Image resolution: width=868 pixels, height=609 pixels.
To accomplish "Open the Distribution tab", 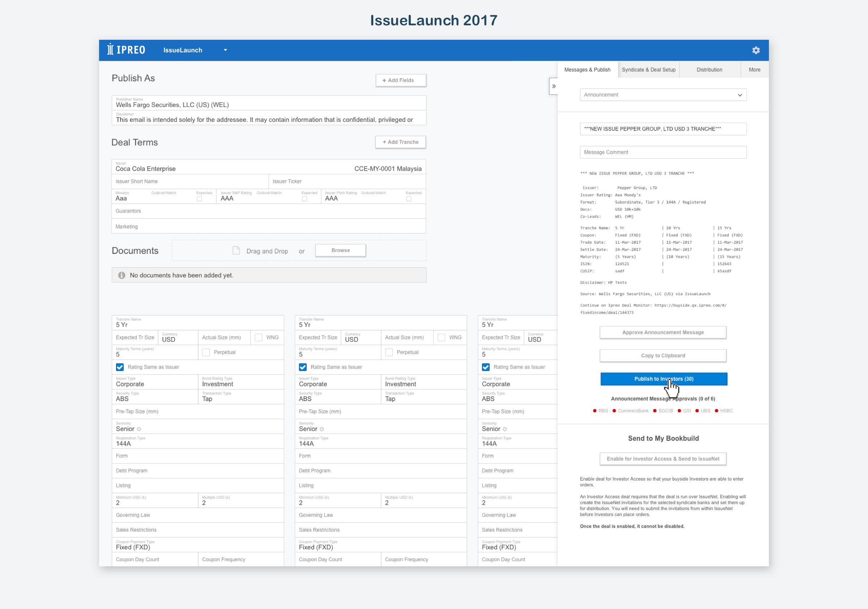I will [x=710, y=69].
